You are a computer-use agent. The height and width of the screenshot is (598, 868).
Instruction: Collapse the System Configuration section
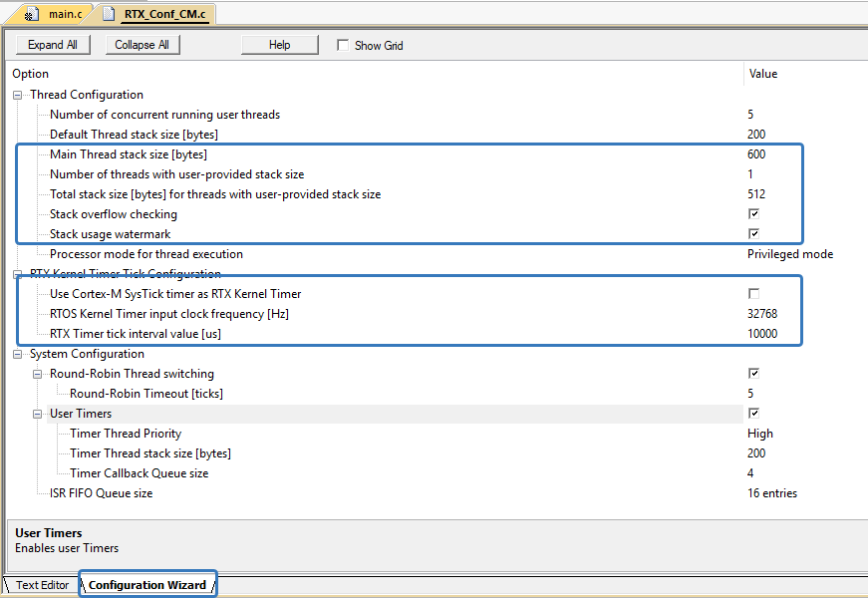pyautogui.click(x=18, y=354)
